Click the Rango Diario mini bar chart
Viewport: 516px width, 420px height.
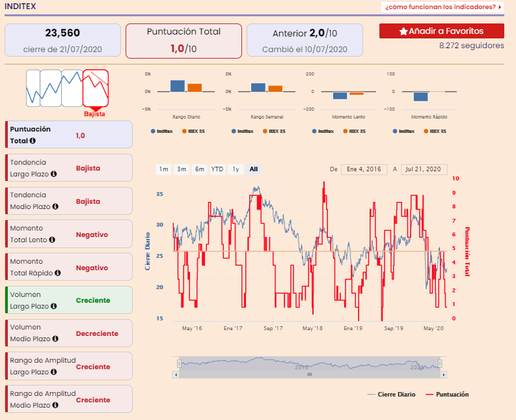[186, 92]
